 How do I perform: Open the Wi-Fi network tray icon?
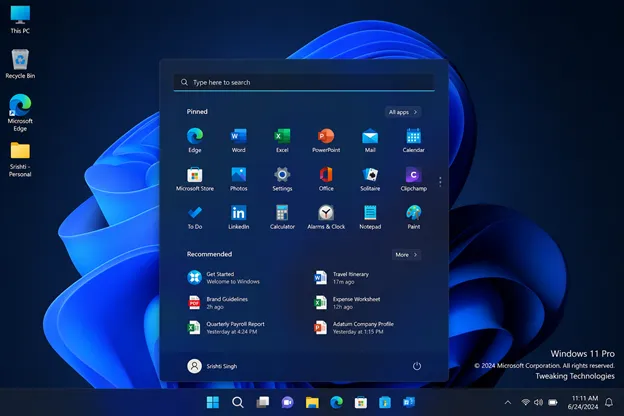525,402
